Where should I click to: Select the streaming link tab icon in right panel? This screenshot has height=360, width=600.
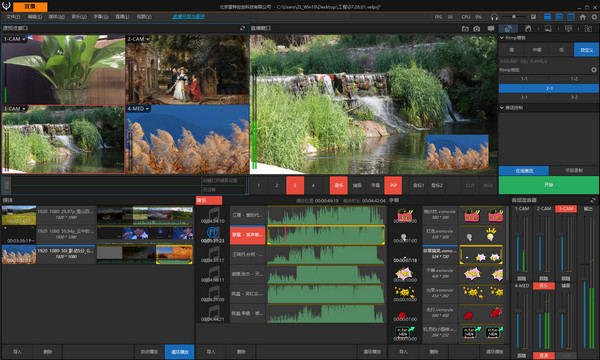pos(508,29)
